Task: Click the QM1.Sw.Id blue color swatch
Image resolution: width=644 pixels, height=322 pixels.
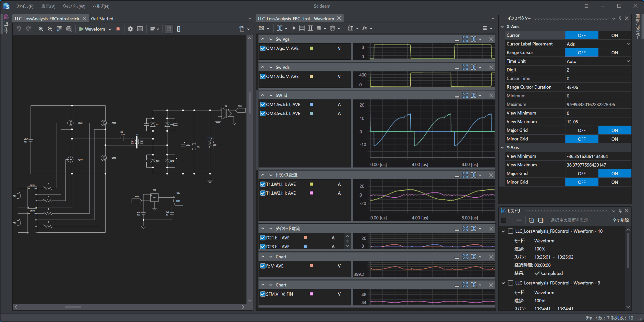Action: point(311,104)
